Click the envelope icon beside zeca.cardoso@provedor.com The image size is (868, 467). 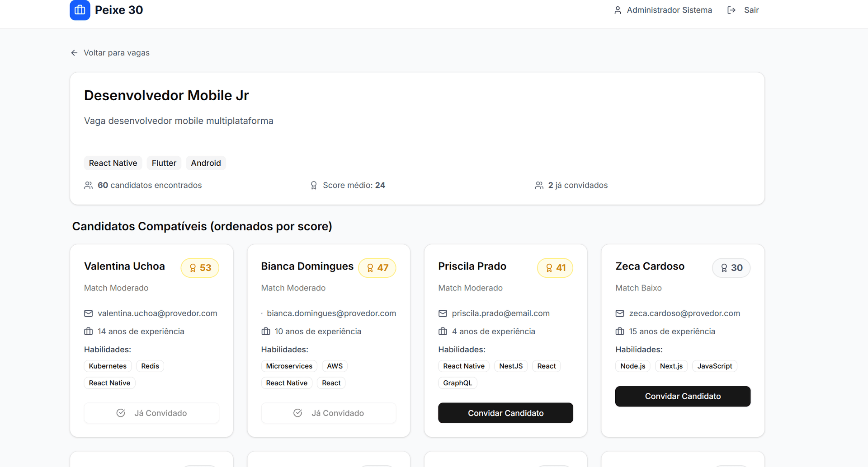pyautogui.click(x=620, y=313)
